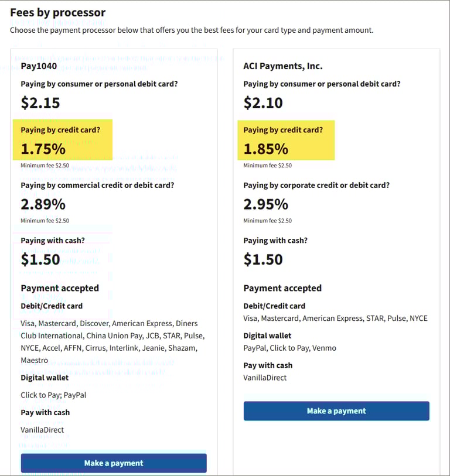Click the Fees by processor heading

[x=58, y=12]
